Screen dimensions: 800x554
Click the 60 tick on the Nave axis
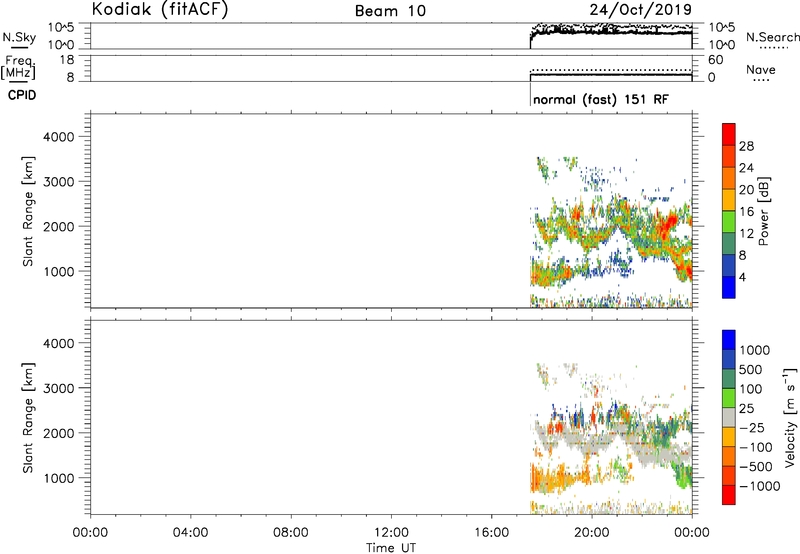715,60
